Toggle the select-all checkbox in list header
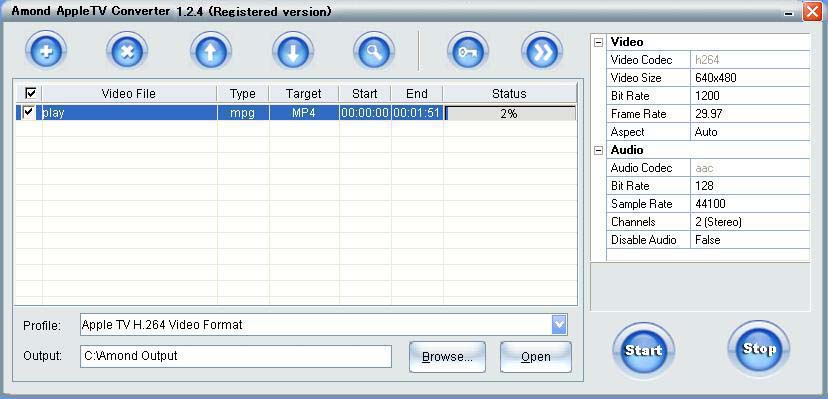Viewport: 828px width, 399px height. point(31,93)
